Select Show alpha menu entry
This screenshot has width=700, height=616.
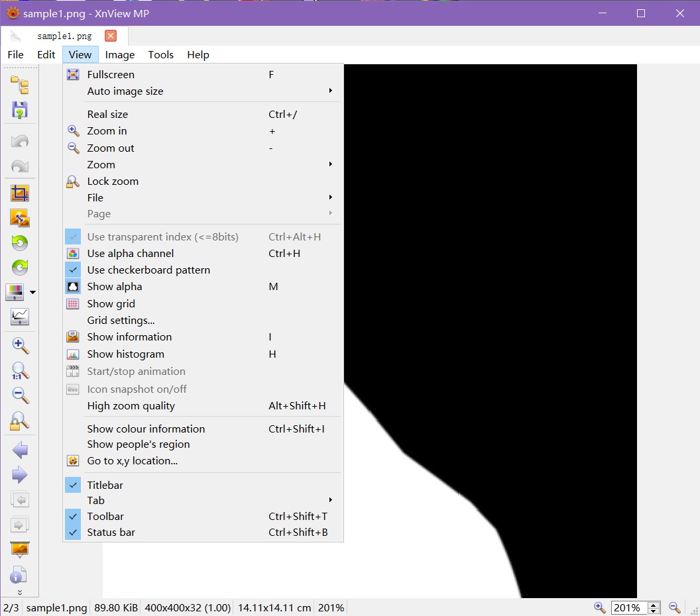tap(203, 287)
